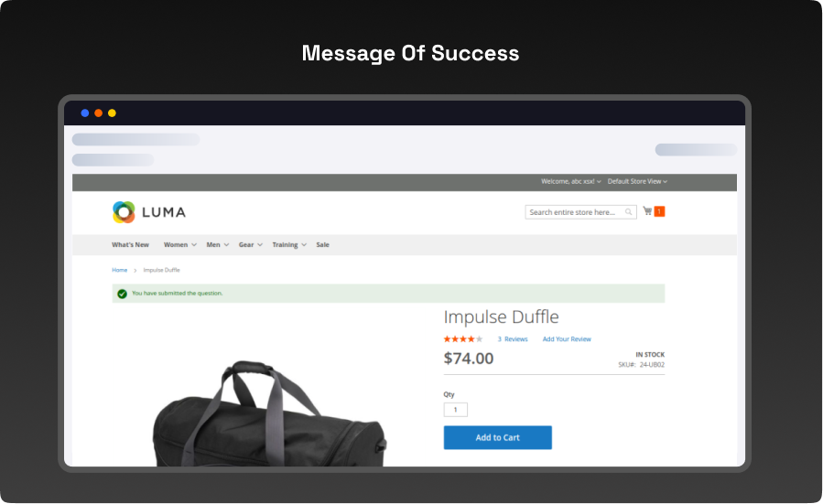The height and width of the screenshot is (504, 823).
Task: Open the Default Store View switcher
Action: click(637, 181)
